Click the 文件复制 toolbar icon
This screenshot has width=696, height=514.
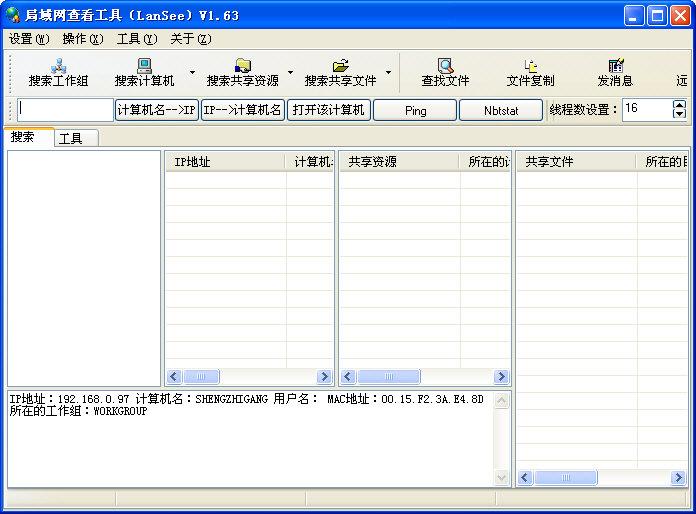[530, 66]
